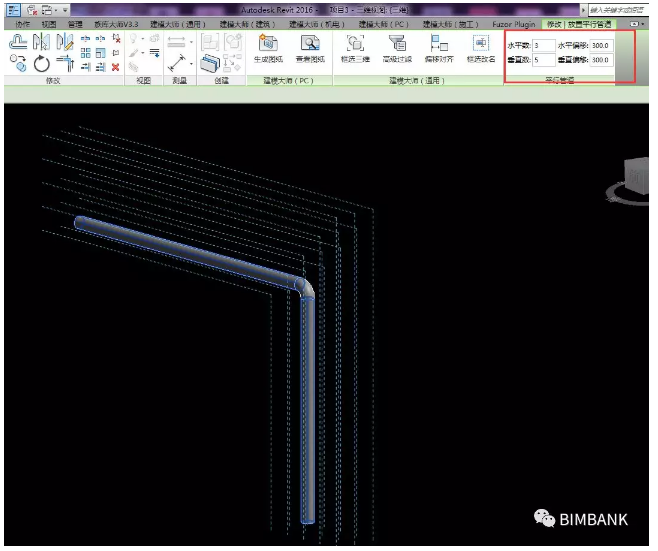Screen dimensions: 658x551
Task: Select the Align tool in Modify panel
Action: [x=18, y=41]
